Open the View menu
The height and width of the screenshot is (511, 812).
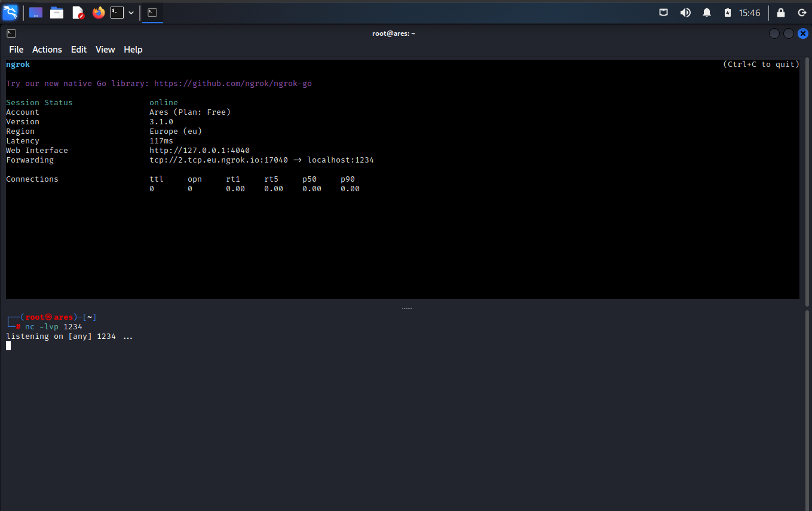click(105, 50)
